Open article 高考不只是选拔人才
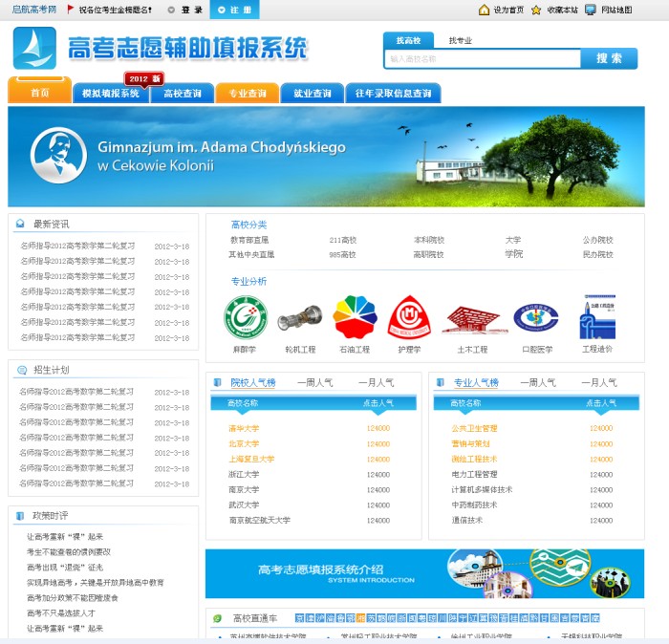Viewport: 669px width, 644px height. point(61,613)
